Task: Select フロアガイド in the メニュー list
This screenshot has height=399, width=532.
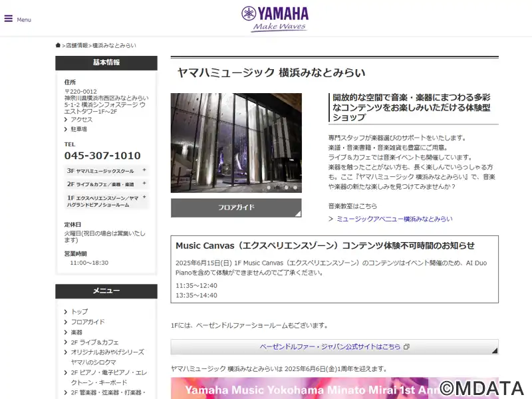Action: (88, 322)
